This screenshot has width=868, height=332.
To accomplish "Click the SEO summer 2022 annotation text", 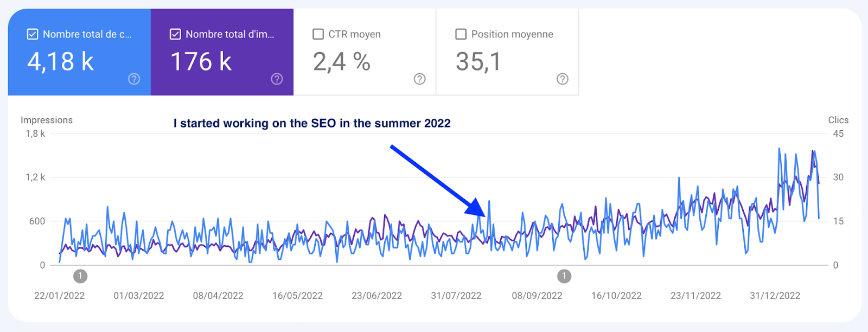I will point(312,123).
